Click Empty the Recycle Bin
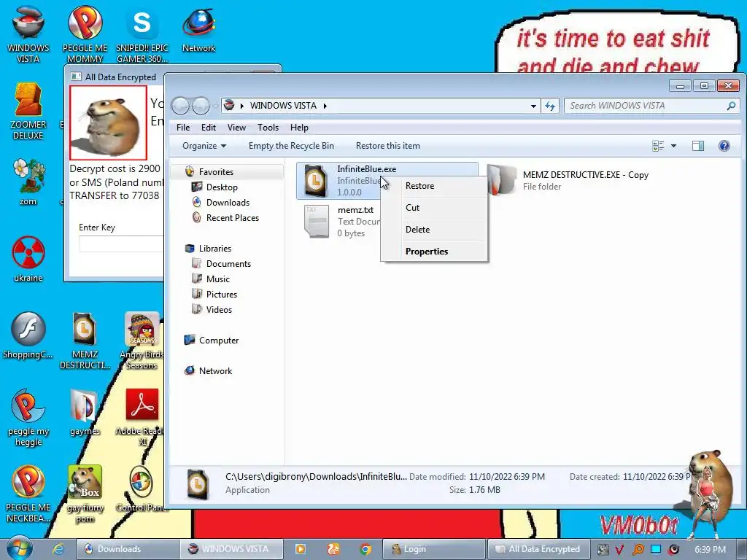The height and width of the screenshot is (560, 747). 291,146
